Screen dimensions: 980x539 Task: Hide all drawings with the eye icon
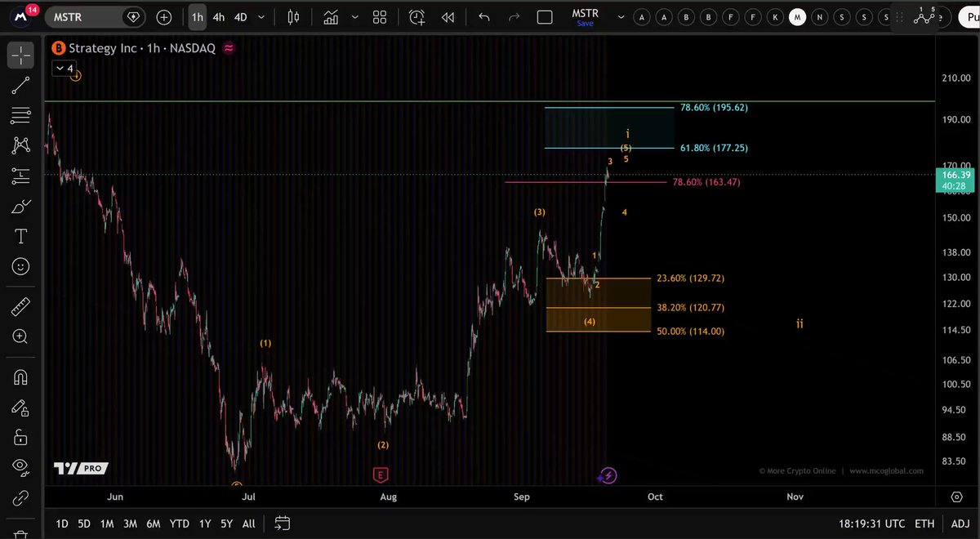(x=20, y=466)
